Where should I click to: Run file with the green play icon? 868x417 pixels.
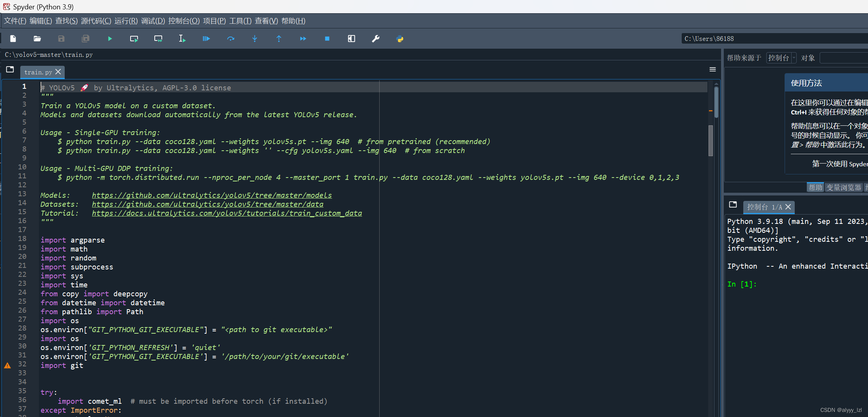(110, 39)
